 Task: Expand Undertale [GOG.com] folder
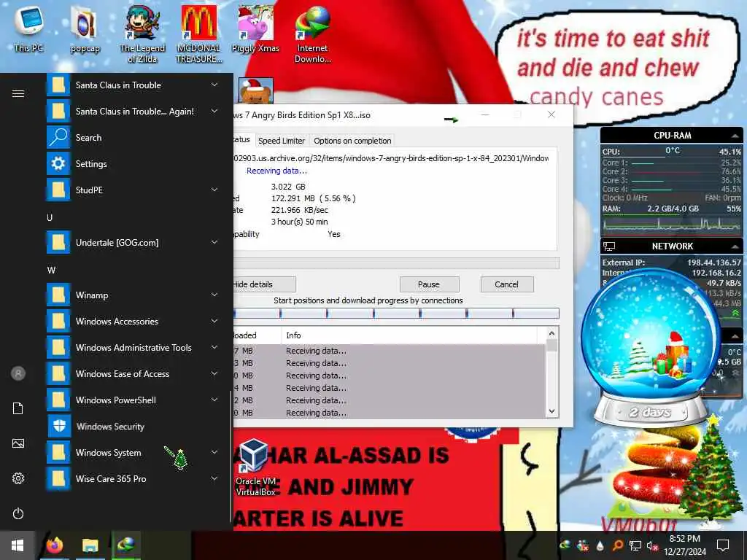[214, 242]
